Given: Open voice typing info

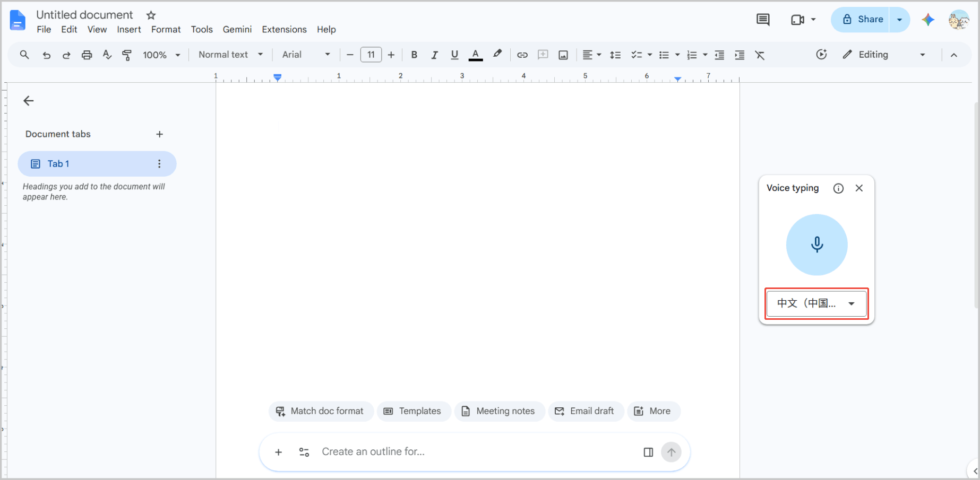Looking at the screenshot, I should (838, 188).
